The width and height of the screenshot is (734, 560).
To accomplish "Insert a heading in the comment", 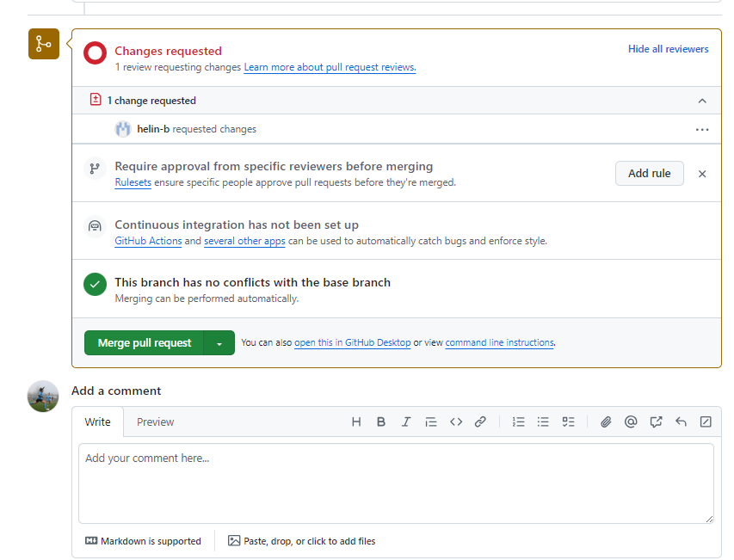I will pyautogui.click(x=356, y=422).
